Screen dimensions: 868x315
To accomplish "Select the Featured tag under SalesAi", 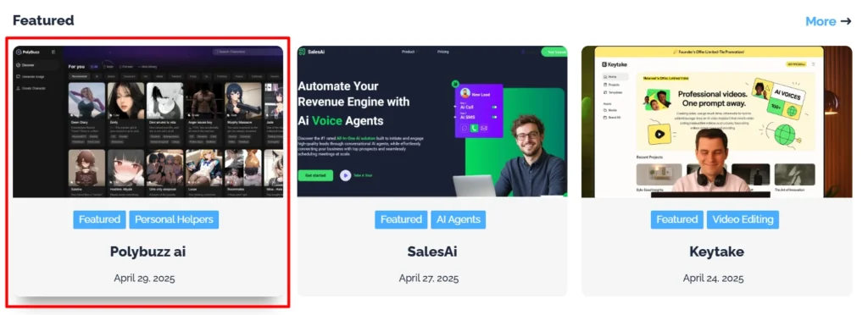I will coord(401,219).
